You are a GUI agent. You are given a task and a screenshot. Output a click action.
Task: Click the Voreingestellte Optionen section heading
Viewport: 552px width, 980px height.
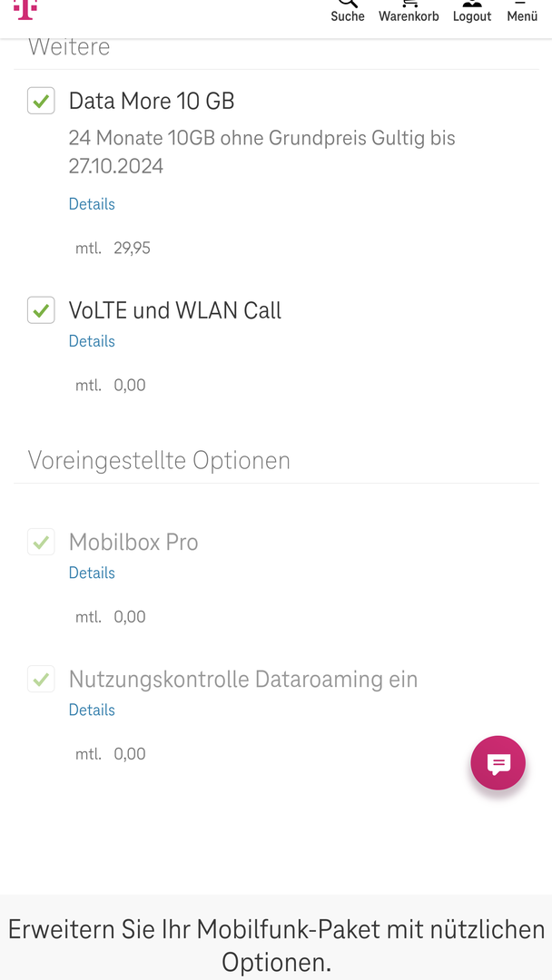[x=159, y=460]
